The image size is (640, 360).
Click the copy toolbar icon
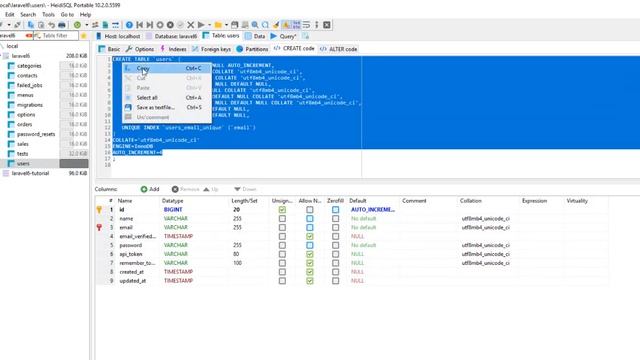31,25
